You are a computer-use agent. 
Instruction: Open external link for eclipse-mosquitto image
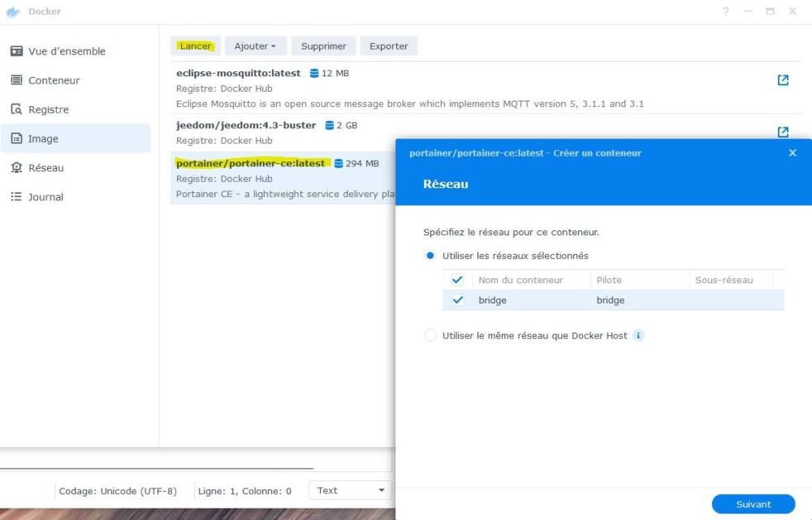point(783,80)
